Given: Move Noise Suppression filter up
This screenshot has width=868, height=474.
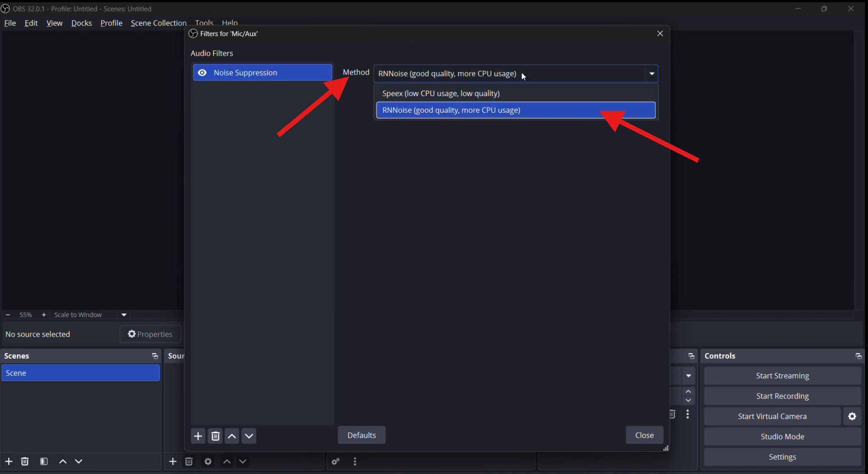Looking at the screenshot, I should pos(232,436).
